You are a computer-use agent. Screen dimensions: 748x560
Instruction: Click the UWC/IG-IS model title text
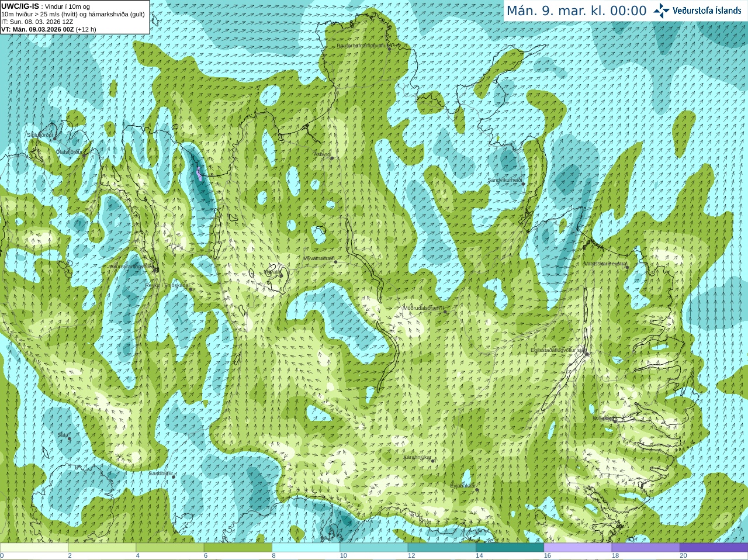[x=20, y=6]
